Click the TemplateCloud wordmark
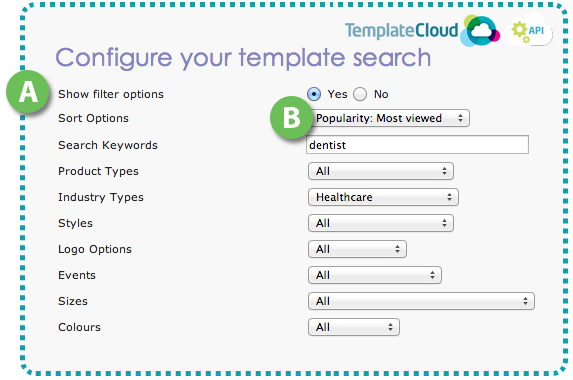Viewport: 573px width, 380px height. pyautogui.click(x=401, y=30)
